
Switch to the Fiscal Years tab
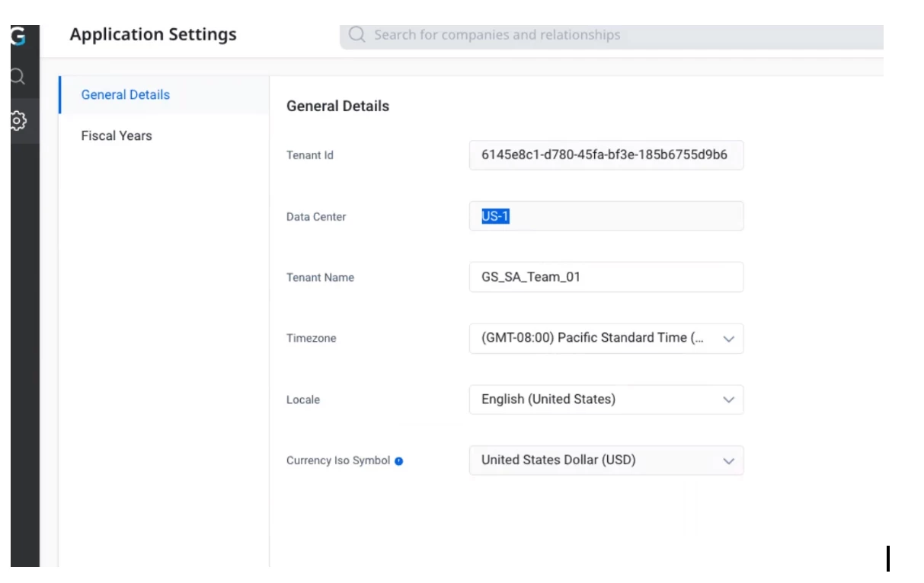tap(117, 136)
